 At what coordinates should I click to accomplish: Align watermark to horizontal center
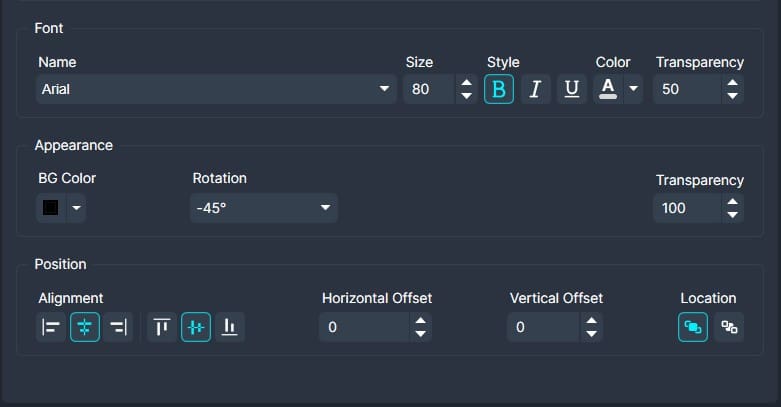point(85,327)
